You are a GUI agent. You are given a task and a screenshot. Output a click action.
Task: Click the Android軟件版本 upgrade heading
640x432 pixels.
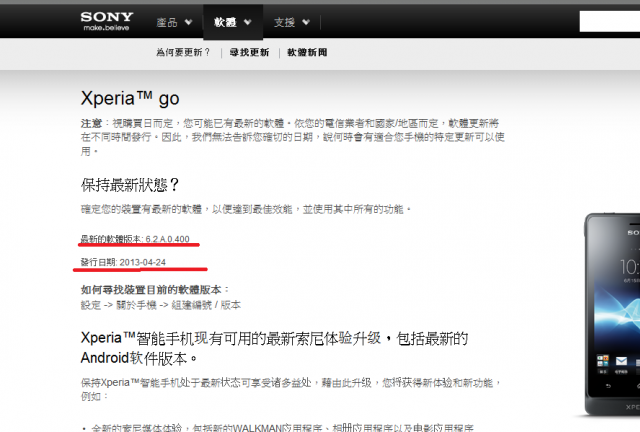(x=274, y=348)
